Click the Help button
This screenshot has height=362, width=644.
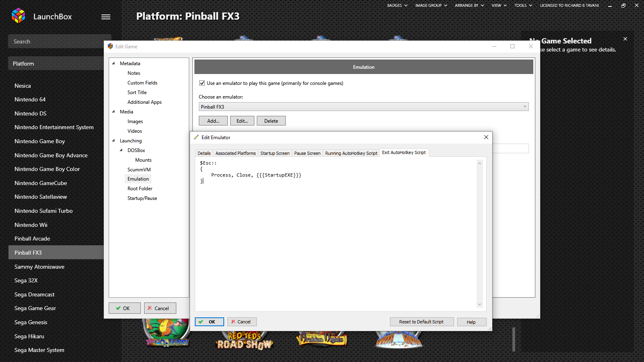pos(471,322)
